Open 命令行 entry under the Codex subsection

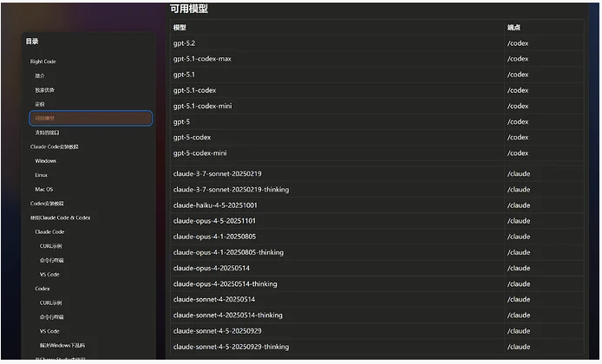(51, 317)
